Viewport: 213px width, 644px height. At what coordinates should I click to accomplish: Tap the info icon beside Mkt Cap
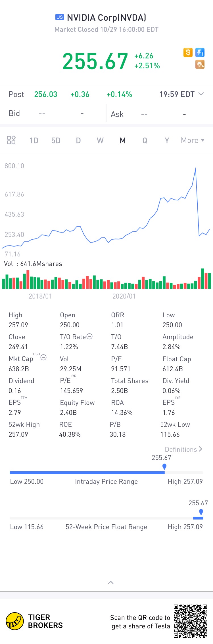(43, 358)
